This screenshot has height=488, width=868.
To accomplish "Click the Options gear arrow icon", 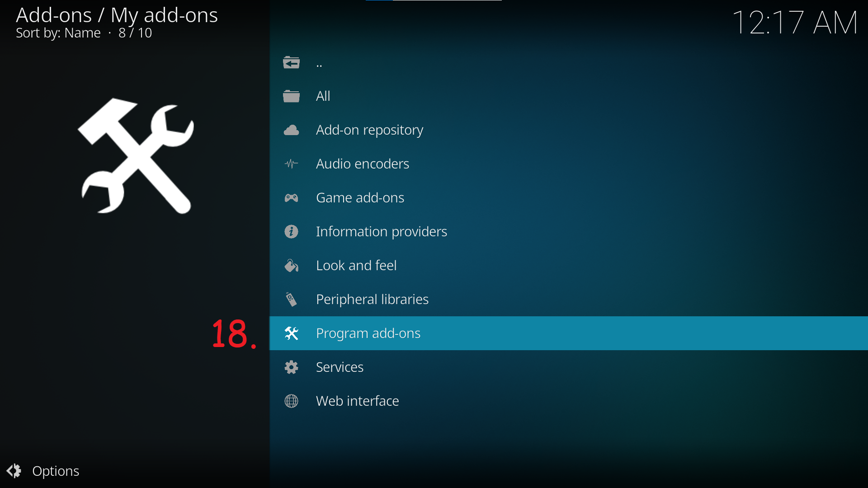I will pyautogui.click(x=14, y=471).
